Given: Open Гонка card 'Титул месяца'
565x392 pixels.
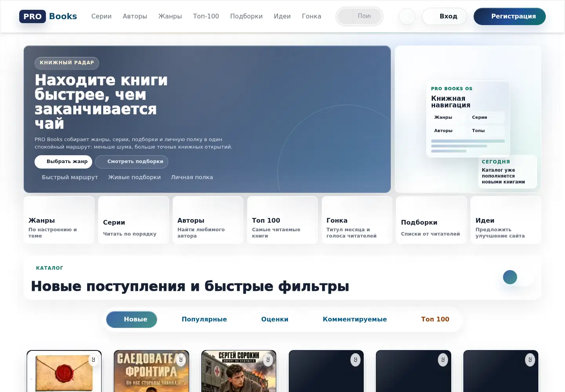Looking at the screenshot, I should point(357,220).
